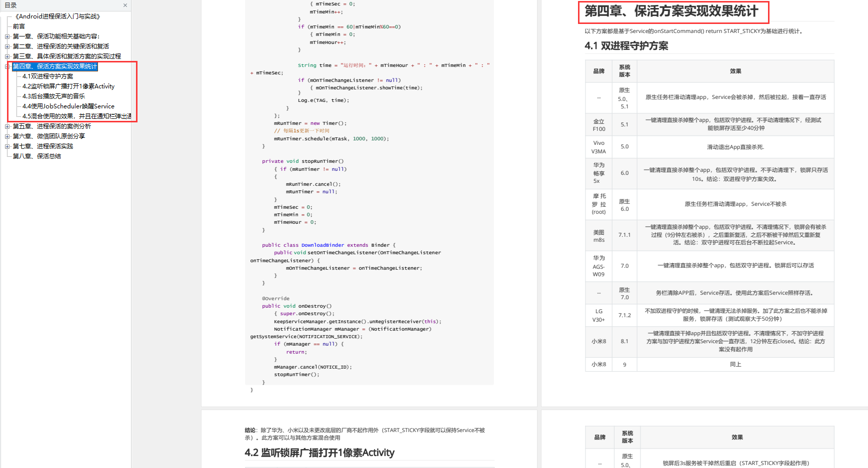
Task: Click the LG V30+ brand cell
Action: click(x=599, y=315)
